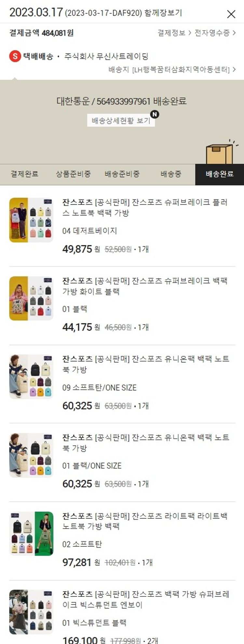Select the 배송준비중 status tab

coord(122,174)
